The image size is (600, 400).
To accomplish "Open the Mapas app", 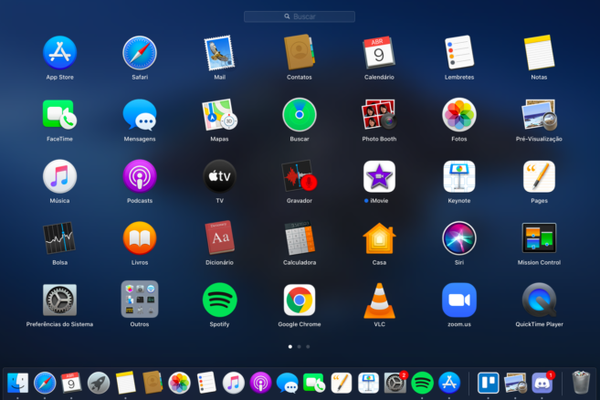I will pyautogui.click(x=219, y=114).
